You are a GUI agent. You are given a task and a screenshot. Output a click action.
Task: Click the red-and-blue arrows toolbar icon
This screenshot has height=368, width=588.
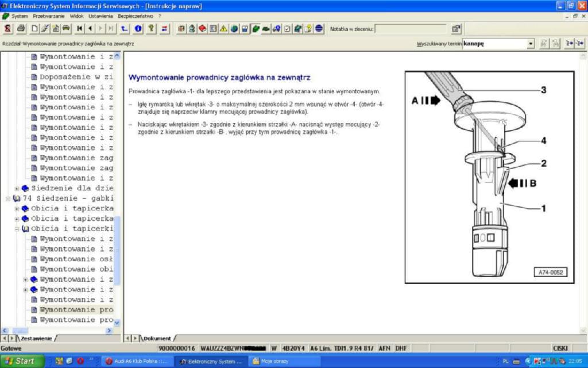(165, 29)
